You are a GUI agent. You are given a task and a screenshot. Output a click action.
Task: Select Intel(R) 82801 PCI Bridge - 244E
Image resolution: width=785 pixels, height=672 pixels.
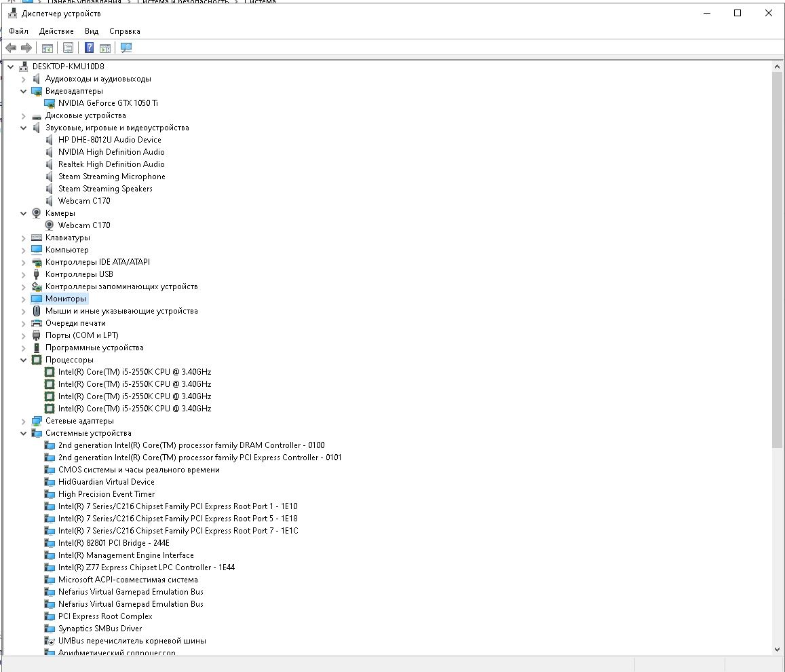pos(113,543)
